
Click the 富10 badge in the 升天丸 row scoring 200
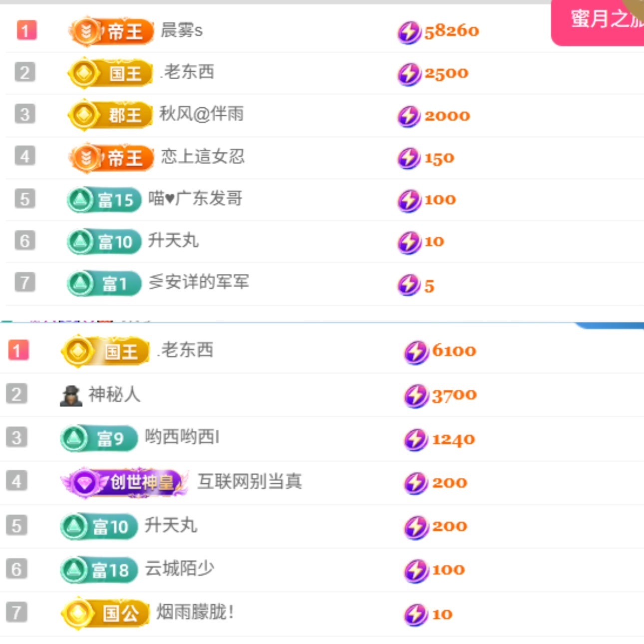point(99,526)
